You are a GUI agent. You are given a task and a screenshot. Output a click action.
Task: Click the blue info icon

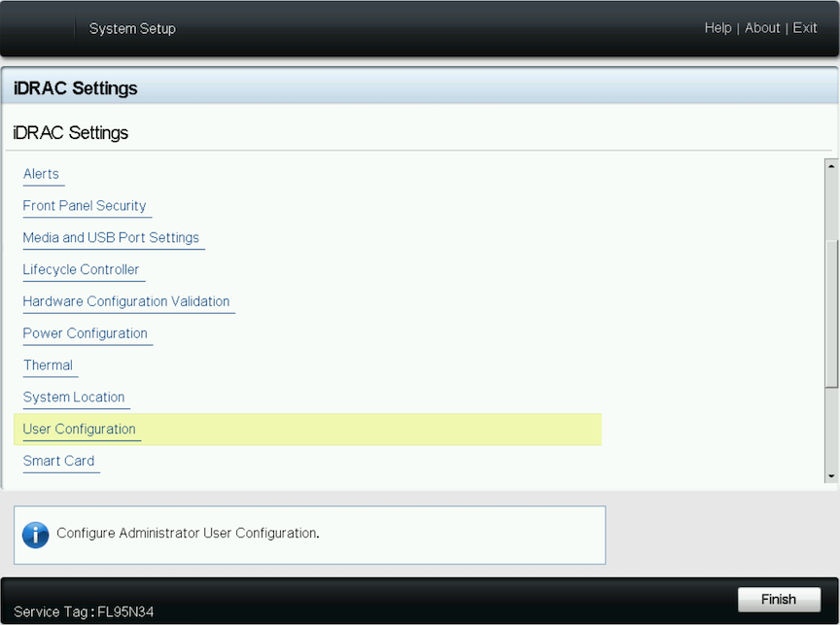(35, 535)
